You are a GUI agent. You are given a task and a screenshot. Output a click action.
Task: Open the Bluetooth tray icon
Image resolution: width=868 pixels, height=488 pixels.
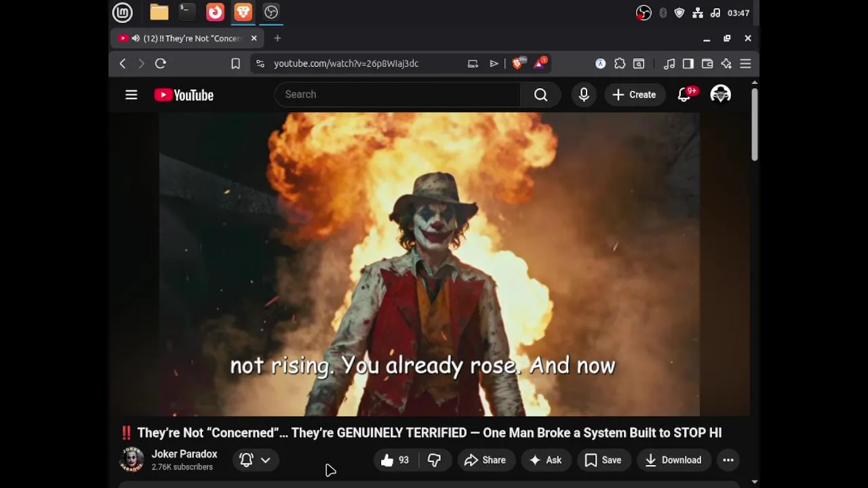click(663, 13)
